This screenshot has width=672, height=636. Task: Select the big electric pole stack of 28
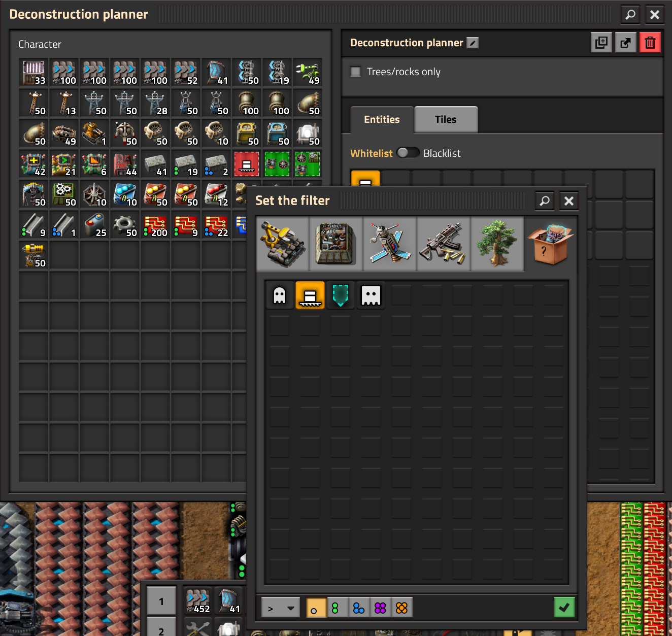pyautogui.click(x=156, y=103)
